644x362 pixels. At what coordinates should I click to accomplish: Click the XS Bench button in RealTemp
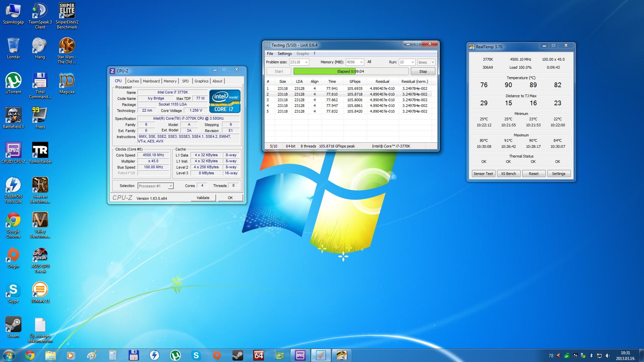point(508,174)
